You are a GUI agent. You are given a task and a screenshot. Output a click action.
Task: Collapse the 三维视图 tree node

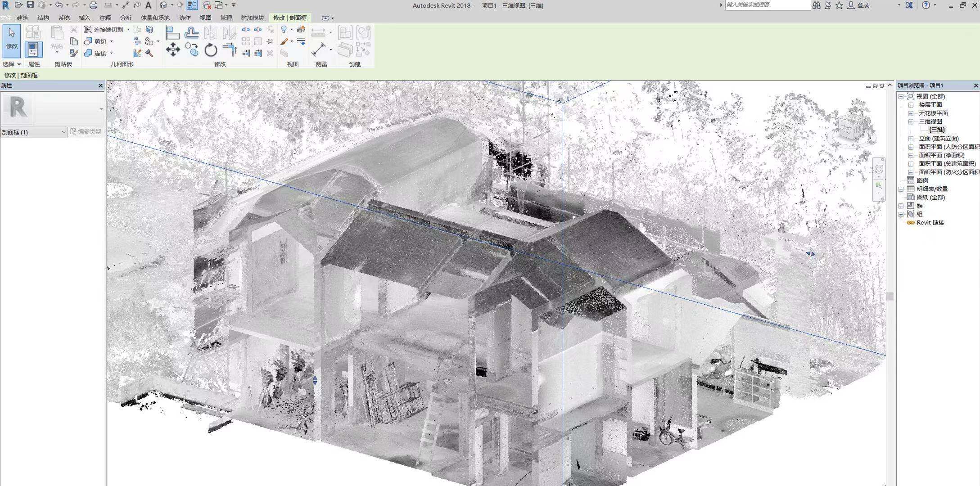(911, 121)
